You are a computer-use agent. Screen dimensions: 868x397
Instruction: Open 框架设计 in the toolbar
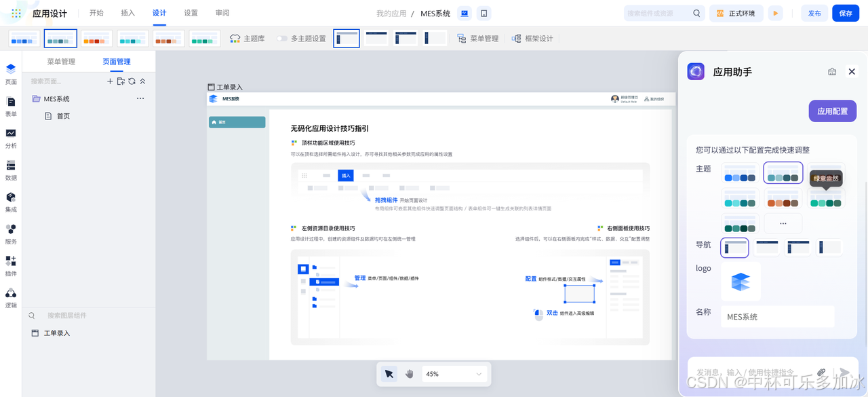tap(532, 38)
